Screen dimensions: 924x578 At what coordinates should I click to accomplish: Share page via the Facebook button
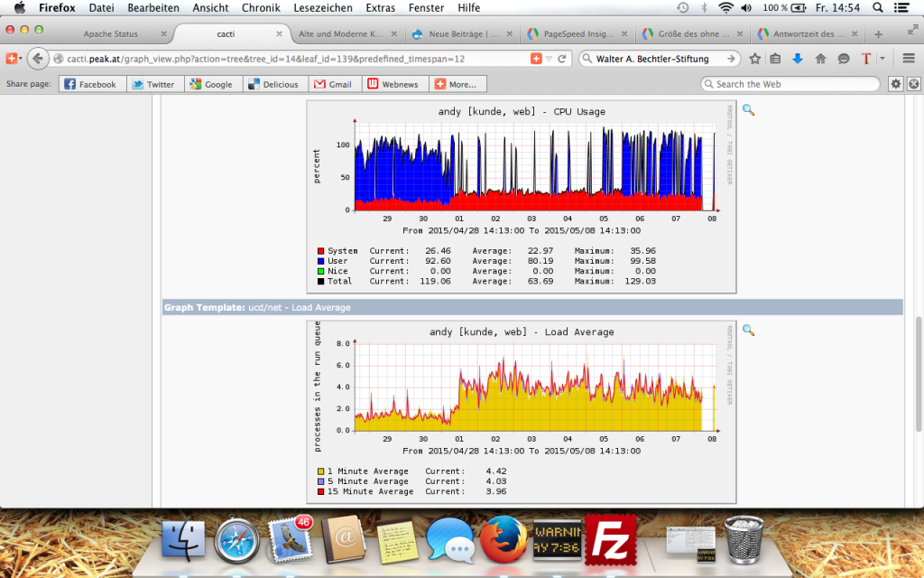coord(90,84)
